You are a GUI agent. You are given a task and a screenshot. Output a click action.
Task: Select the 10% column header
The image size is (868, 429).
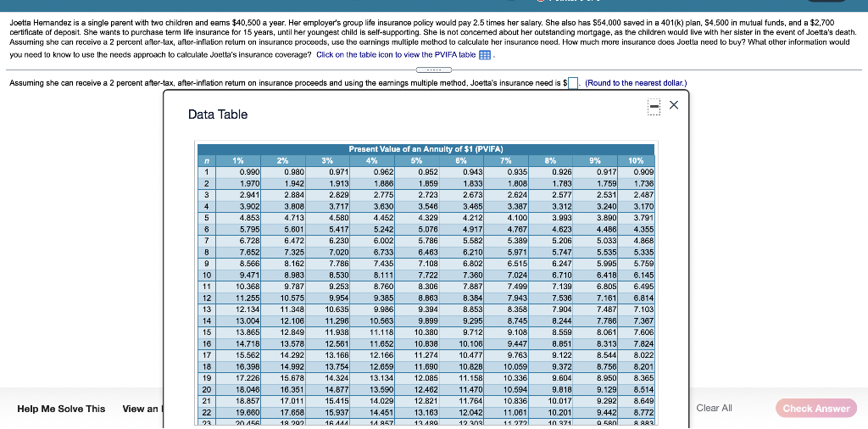(x=636, y=161)
